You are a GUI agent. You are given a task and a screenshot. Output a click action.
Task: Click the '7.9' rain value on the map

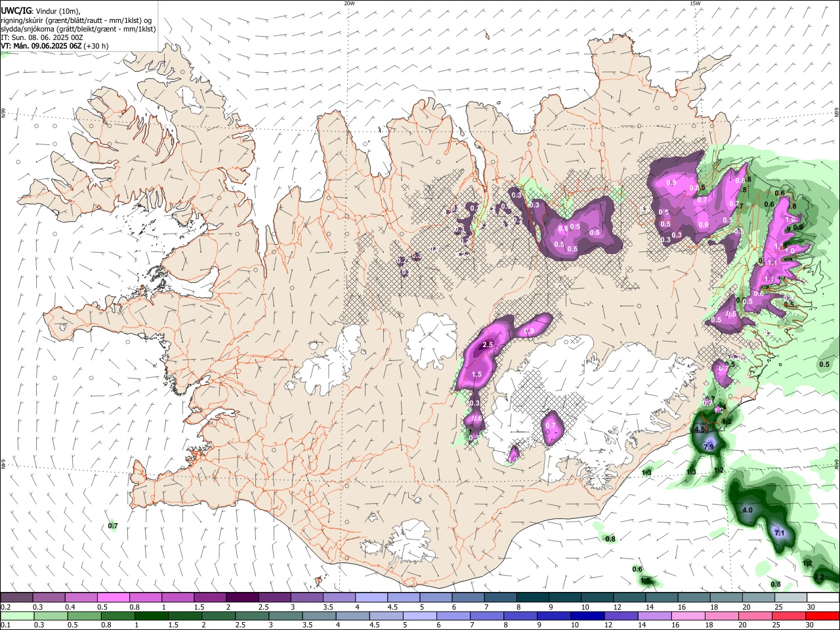(709, 447)
